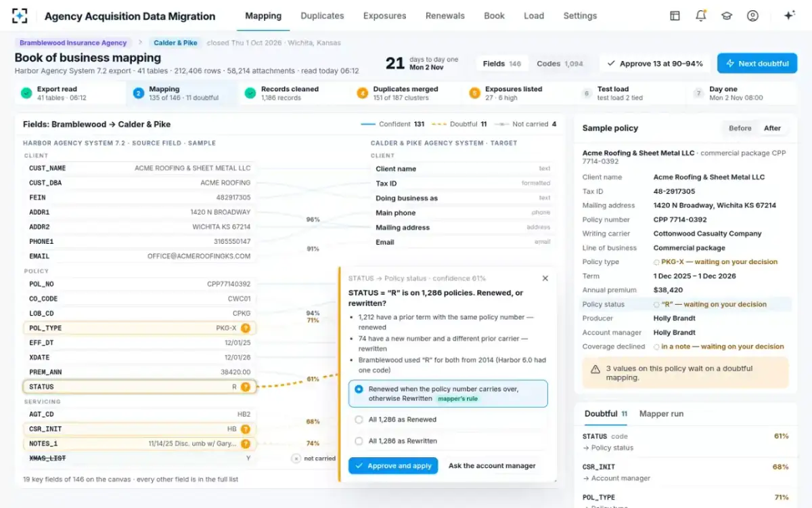
Task: Select the XMAS_LIST struck-through field
Action: pyautogui.click(x=139, y=459)
